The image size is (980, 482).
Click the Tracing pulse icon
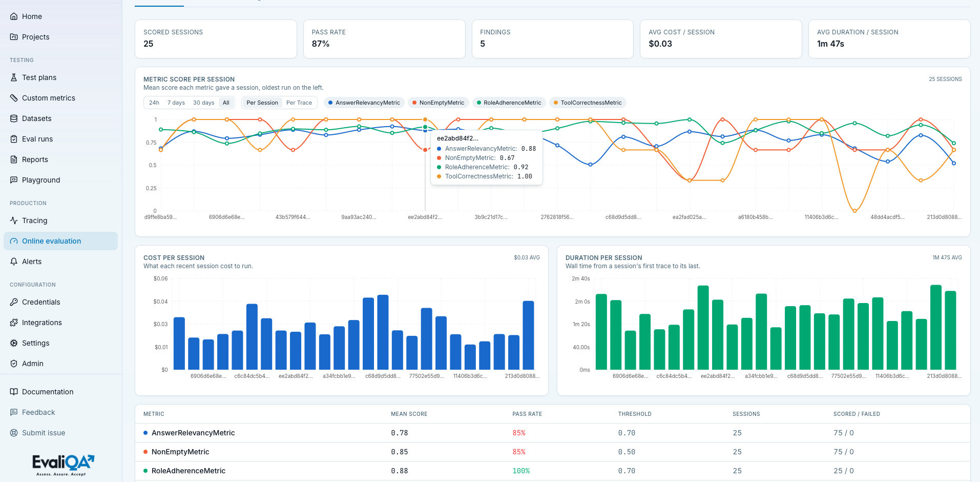coord(14,220)
